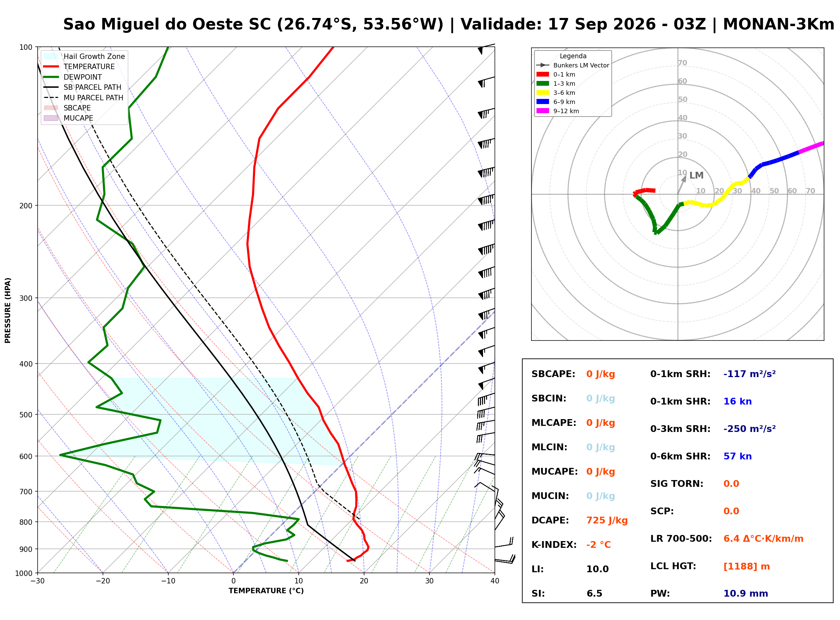840x620 pixels.
Task: Click the LCL HGT value 1188 m
Action: (x=747, y=566)
